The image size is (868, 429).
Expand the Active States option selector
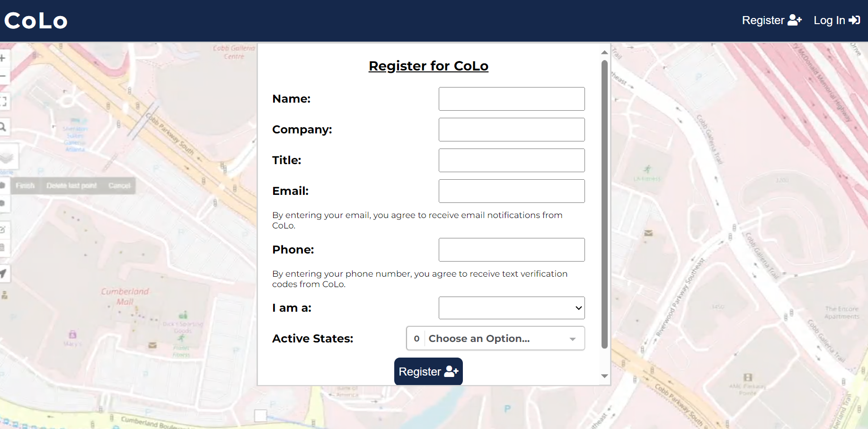pyautogui.click(x=496, y=339)
